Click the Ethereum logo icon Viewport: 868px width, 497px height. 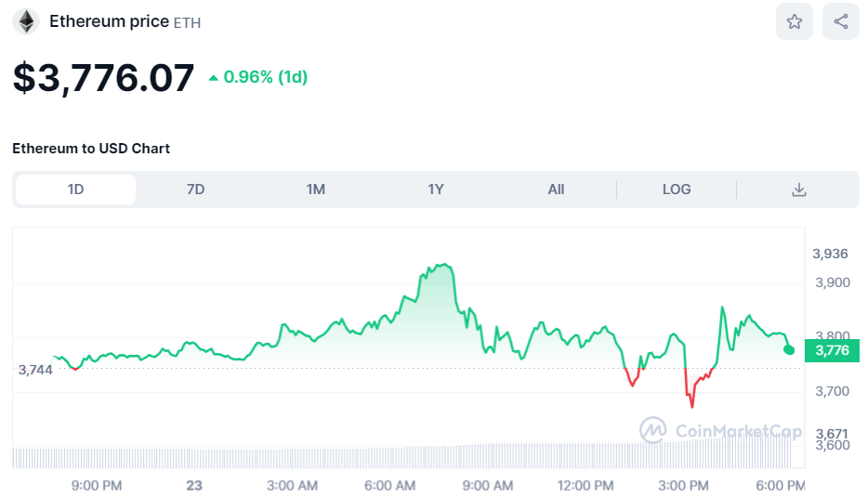coord(25,21)
